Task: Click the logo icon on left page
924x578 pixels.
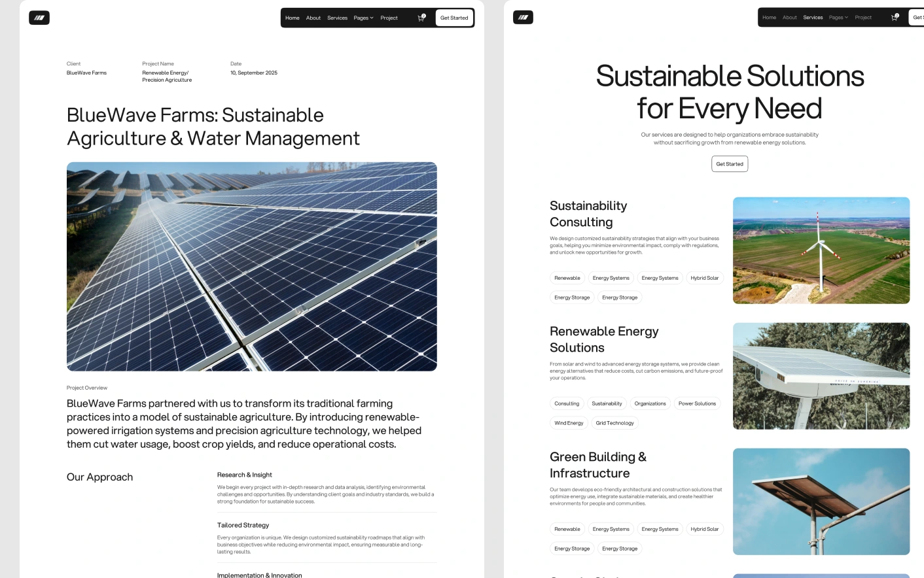Action: [x=39, y=18]
